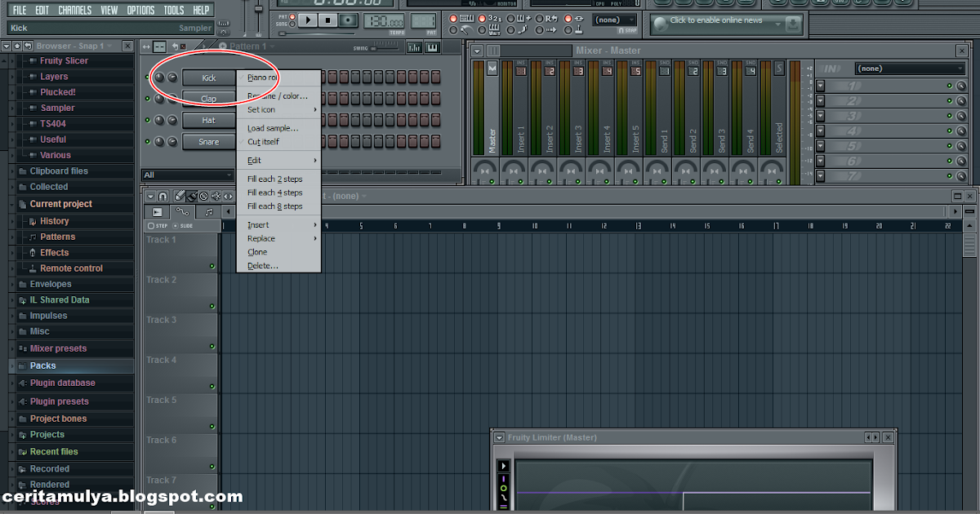Click the Record transport button

pyautogui.click(x=349, y=20)
